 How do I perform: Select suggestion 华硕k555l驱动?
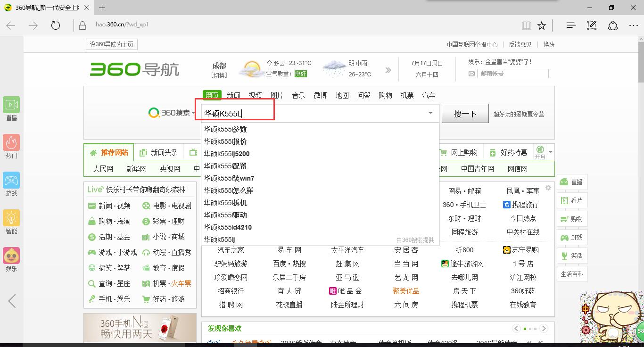tap(320, 215)
